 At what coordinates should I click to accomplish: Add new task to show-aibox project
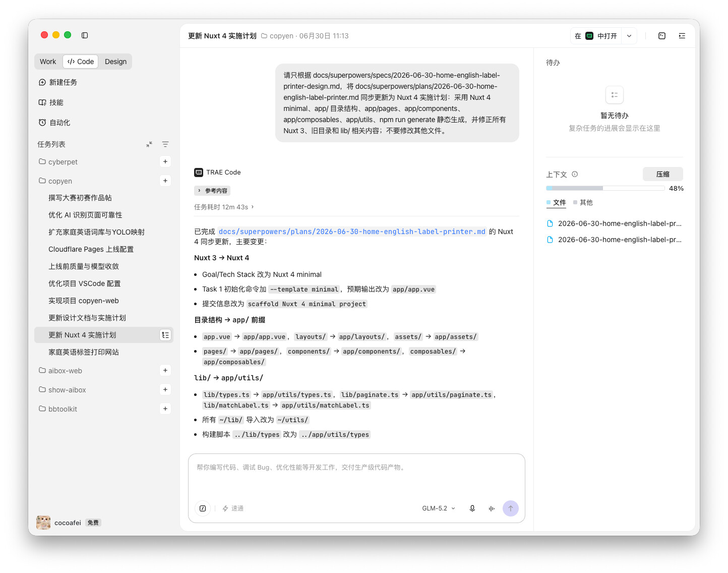(x=165, y=389)
